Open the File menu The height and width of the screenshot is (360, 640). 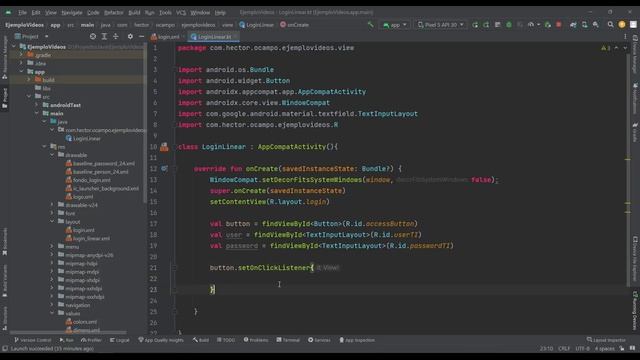coord(22,13)
